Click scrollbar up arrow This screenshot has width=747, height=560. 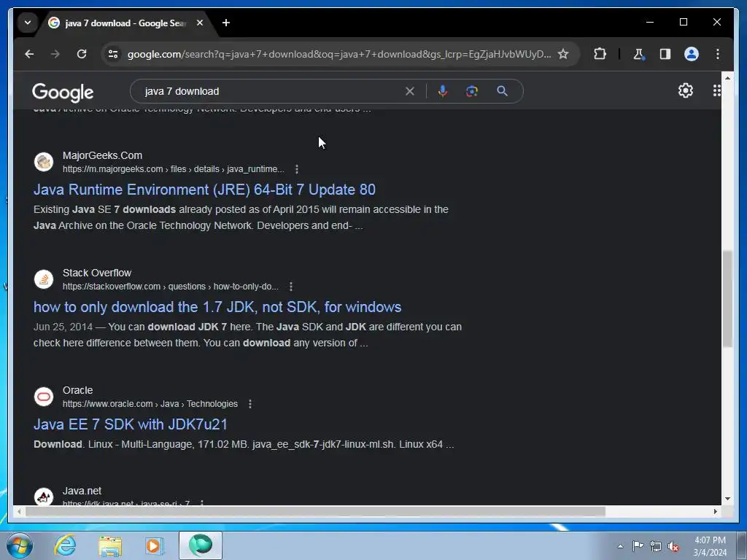point(727,77)
